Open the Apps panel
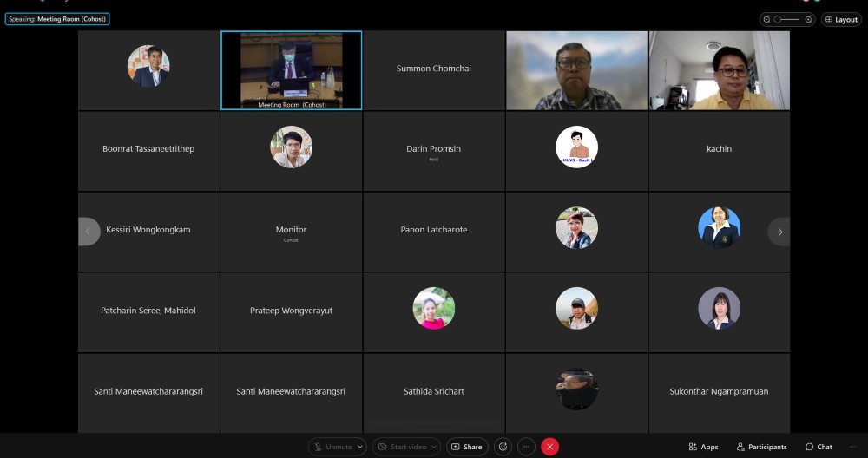 coord(703,447)
